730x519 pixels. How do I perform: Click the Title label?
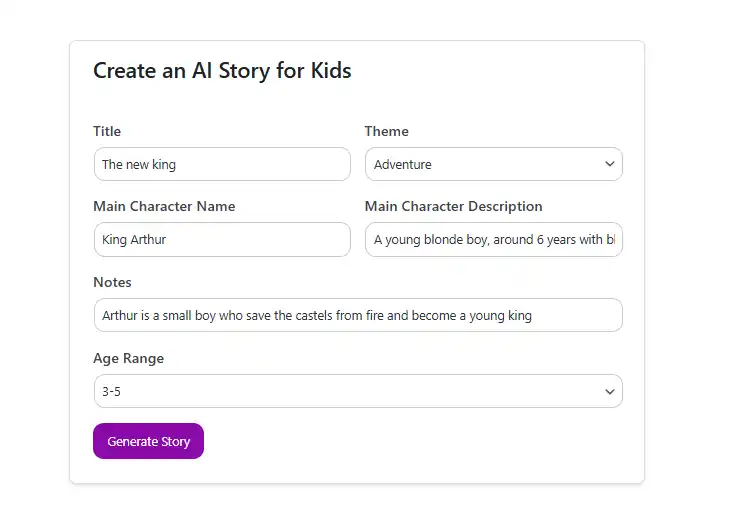(x=107, y=131)
